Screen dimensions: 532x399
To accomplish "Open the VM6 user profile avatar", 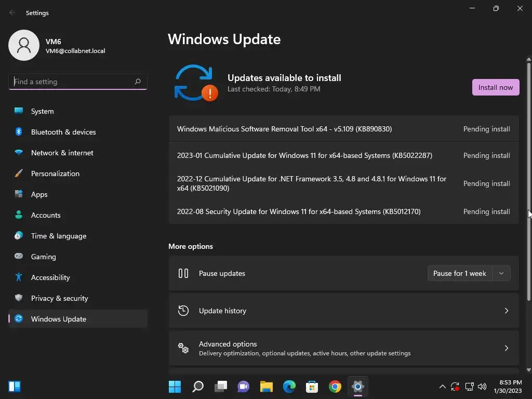I will coord(24,45).
